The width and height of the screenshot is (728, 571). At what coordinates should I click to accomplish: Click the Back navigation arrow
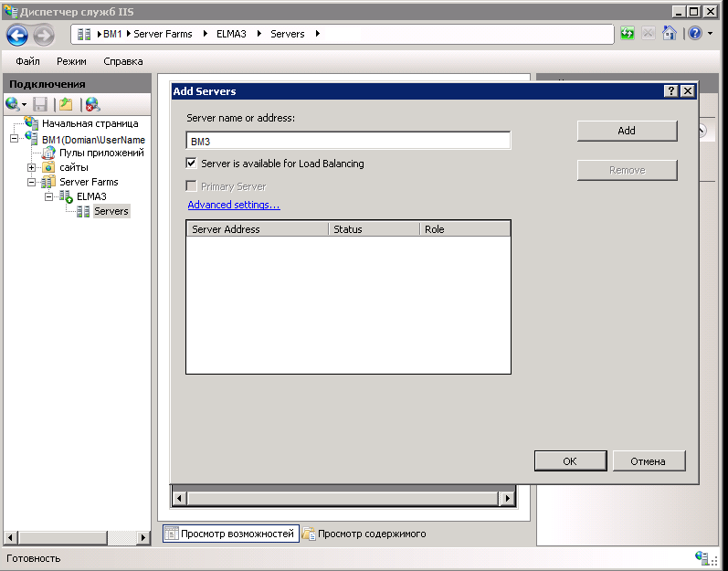[17, 35]
